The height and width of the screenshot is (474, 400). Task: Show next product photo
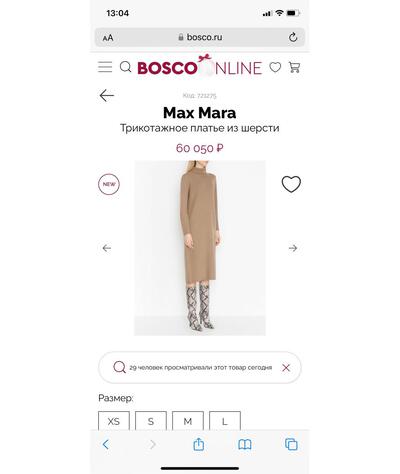pyautogui.click(x=293, y=248)
